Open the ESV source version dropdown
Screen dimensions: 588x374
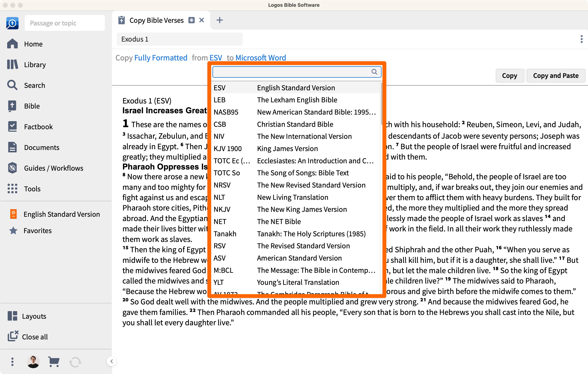216,58
